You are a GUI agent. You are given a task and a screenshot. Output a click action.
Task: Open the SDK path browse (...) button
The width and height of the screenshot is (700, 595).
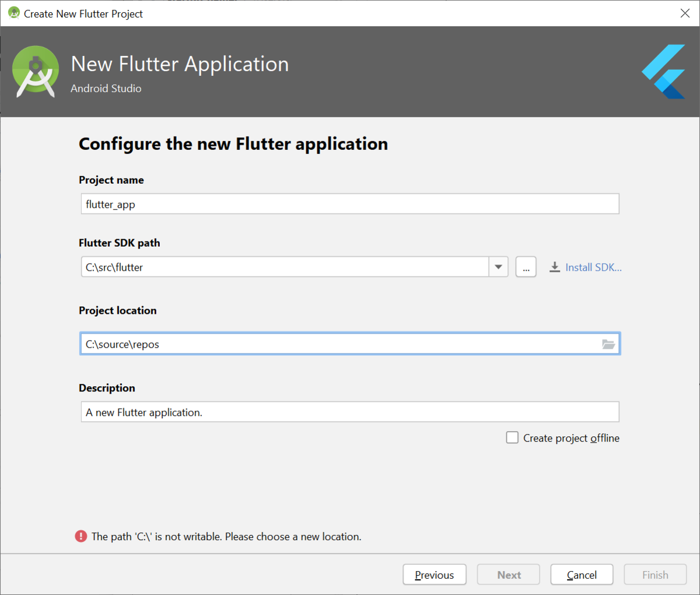coord(526,267)
